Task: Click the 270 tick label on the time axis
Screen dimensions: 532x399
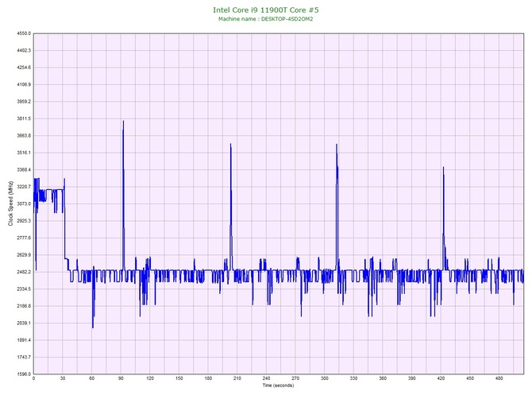Action: [295, 378]
